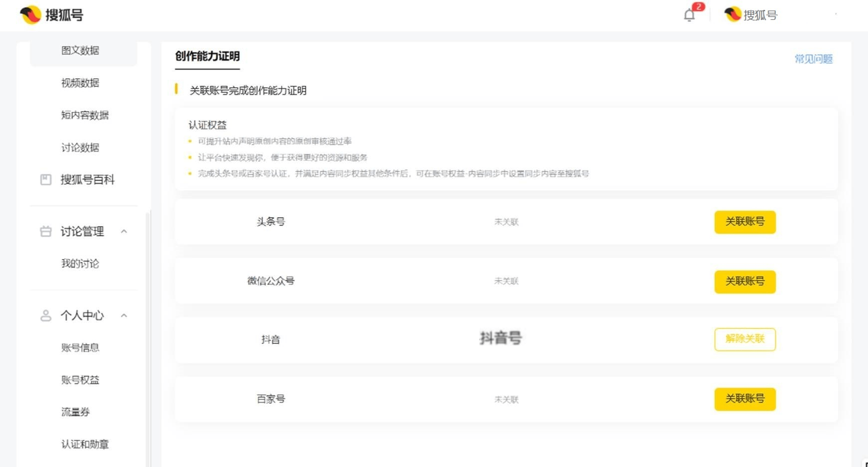Click the 认证权益 heading
868x467 pixels.
[x=208, y=125]
